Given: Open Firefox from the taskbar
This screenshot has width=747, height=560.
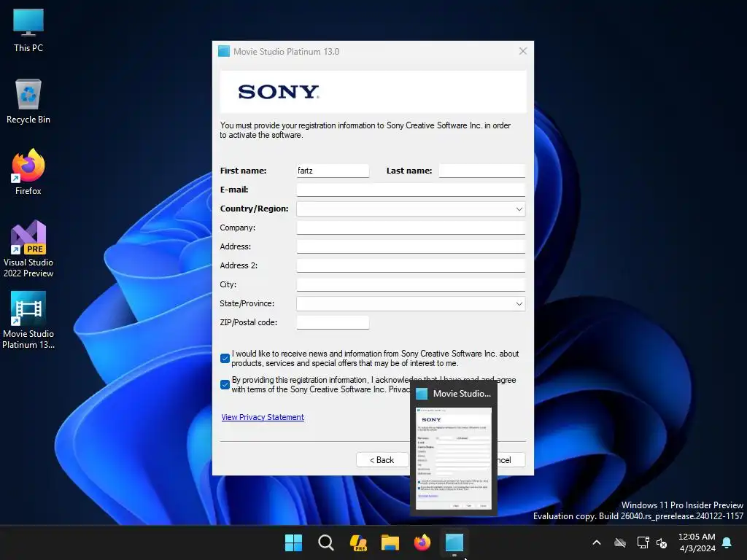Looking at the screenshot, I should click(422, 542).
